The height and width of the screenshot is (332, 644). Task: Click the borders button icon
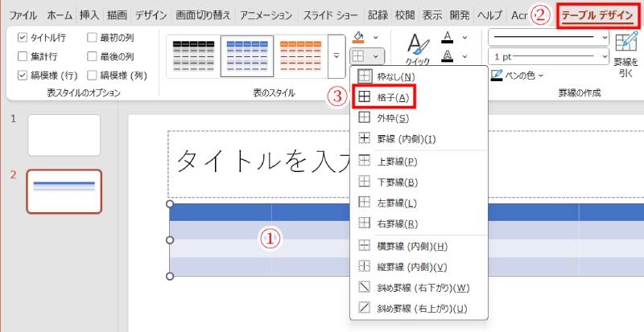(x=358, y=55)
